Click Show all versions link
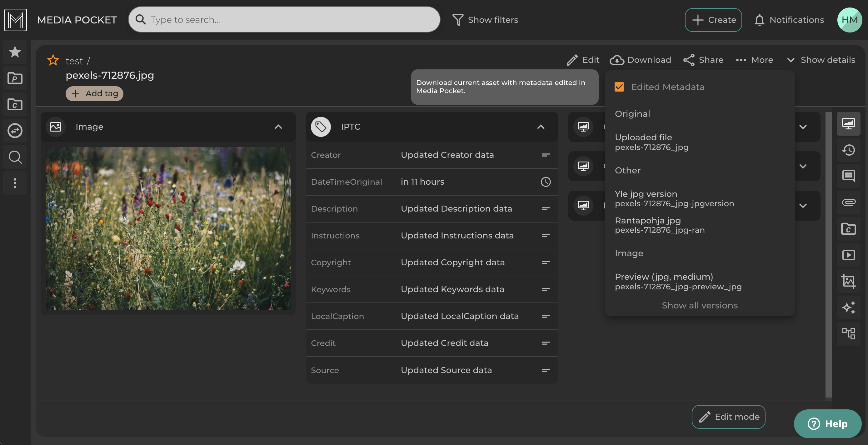The height and width of the screenshot is (445, 868). (x=699, y=305)
